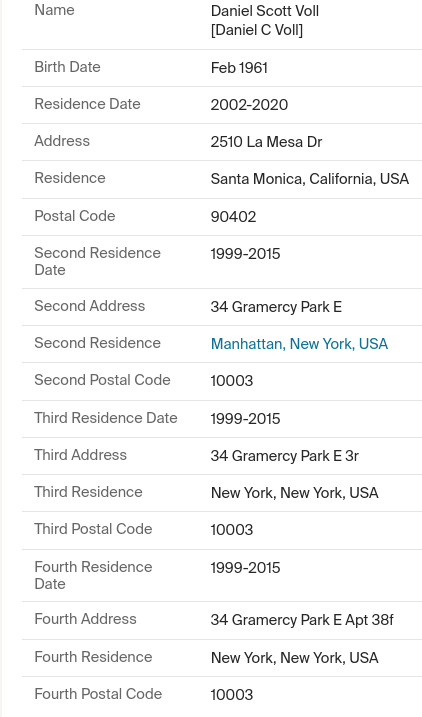Click the alternate name [Daniel C Voll]

(x=256, y=30)
